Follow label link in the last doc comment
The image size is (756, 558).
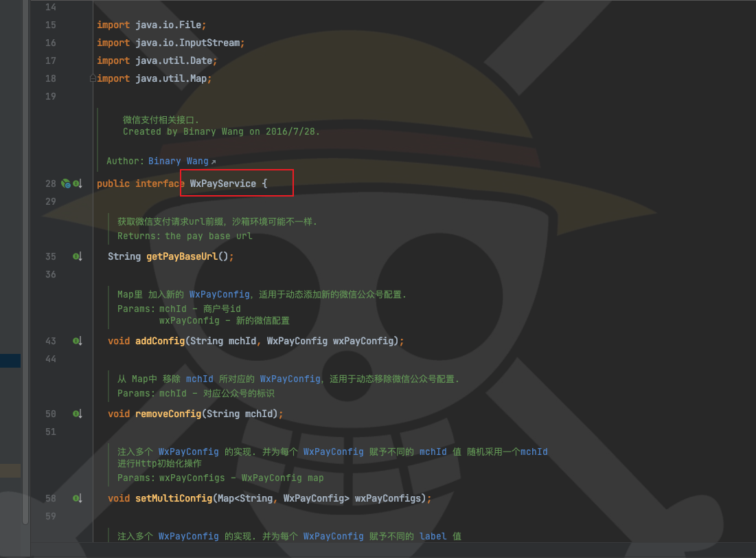point(433,536)
